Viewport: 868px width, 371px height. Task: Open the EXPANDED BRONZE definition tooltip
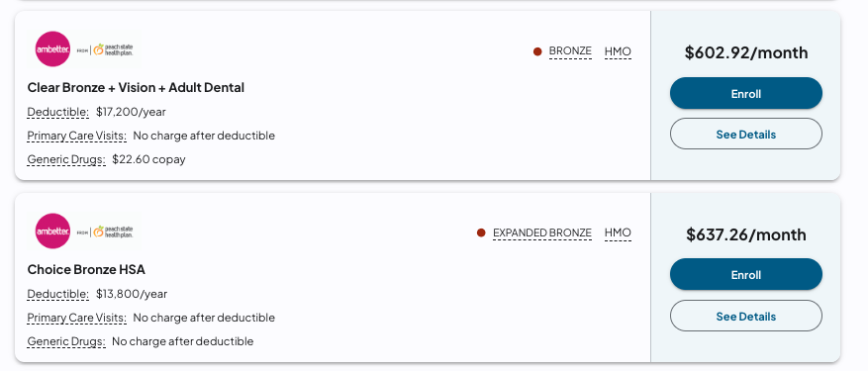coord(542,233)
